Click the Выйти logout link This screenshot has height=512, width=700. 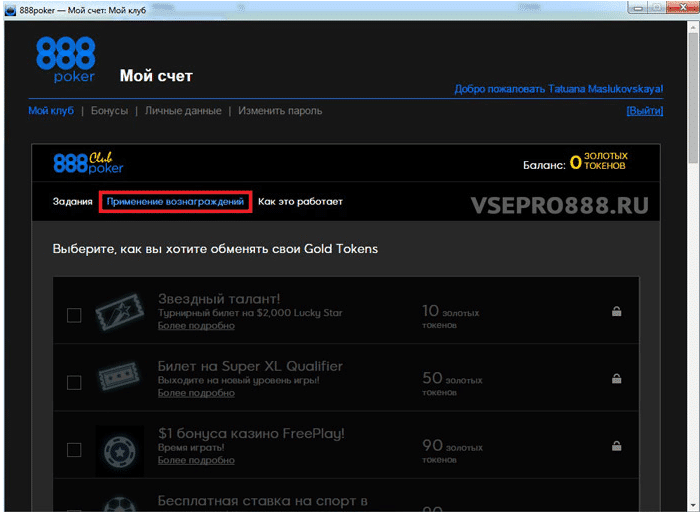tap(645, 111)
